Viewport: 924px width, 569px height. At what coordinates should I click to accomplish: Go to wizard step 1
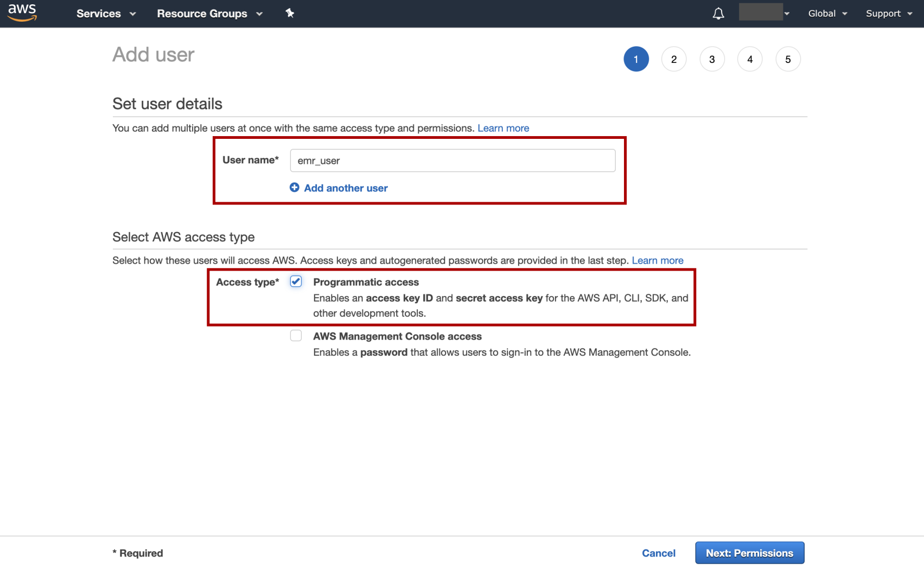[x=636, y=59]
